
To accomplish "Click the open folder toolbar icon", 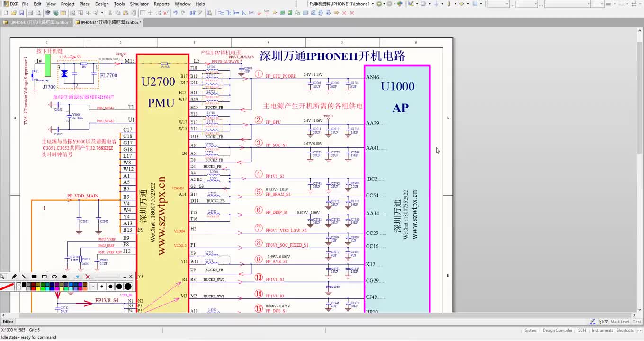I will [13, 13].
